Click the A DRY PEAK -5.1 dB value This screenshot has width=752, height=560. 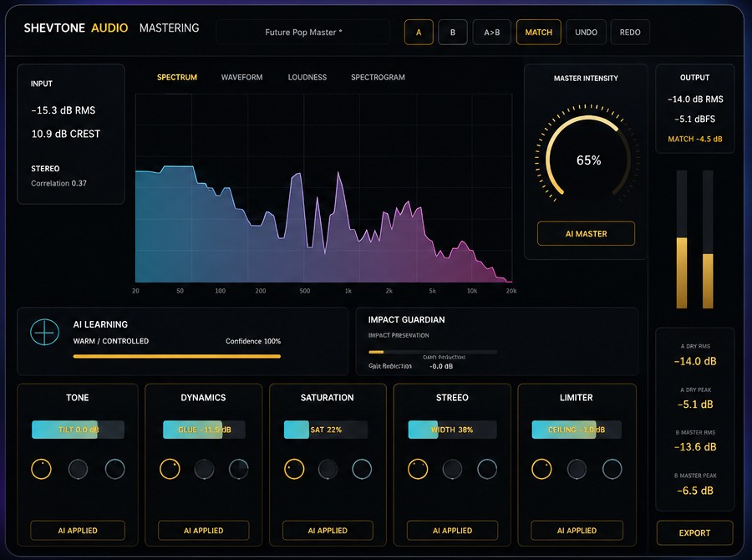pyautogui.click(x=695, y=405)
